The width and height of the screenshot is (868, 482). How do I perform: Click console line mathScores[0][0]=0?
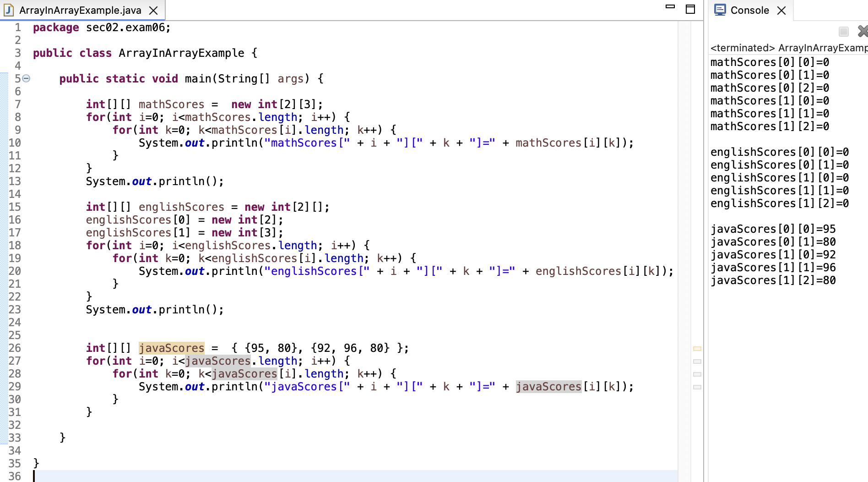(770, 62)
